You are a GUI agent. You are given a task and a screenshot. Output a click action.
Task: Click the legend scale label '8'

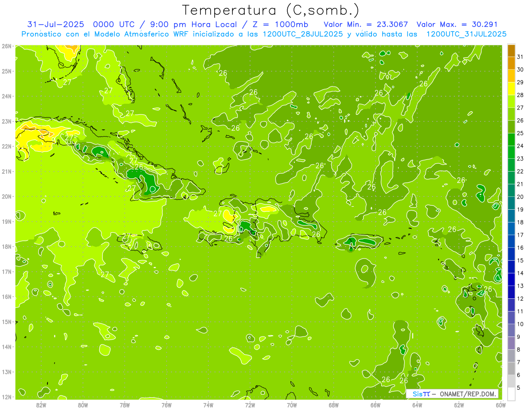519,349
